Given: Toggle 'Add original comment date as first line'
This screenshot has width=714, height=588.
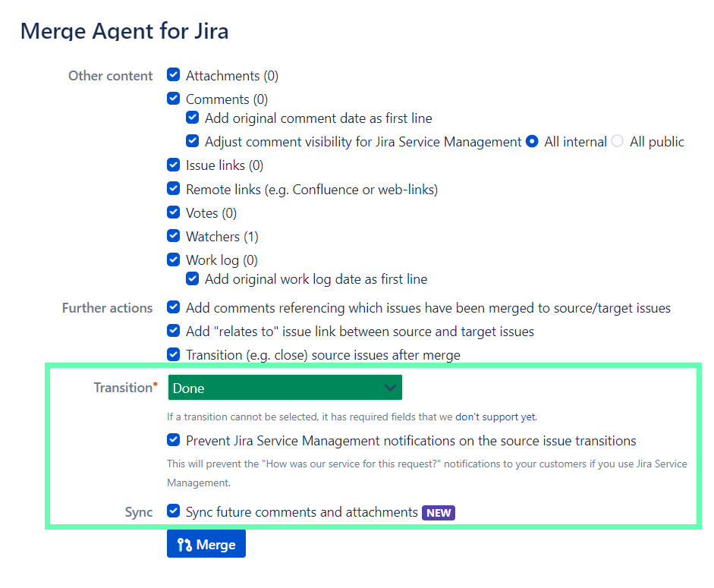Looking at the screenshot, I should click(x=192, y=118).
